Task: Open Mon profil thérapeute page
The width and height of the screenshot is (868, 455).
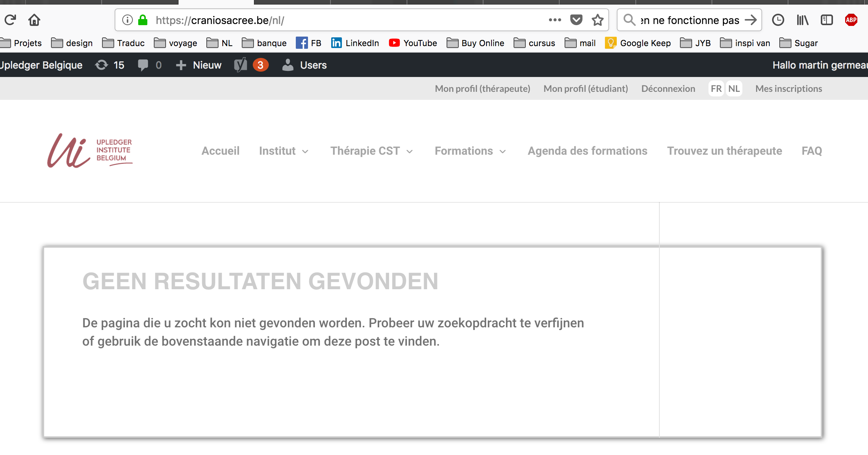Action: coord(482,88)
